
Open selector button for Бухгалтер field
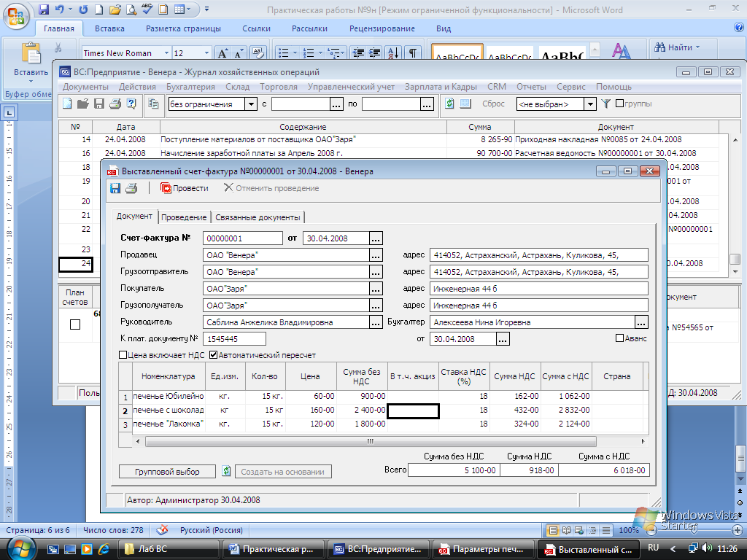point(642,322)
